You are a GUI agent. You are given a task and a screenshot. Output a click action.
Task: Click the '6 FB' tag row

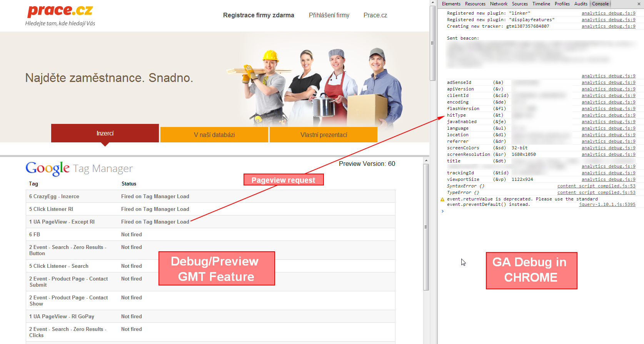[x=210, y=234]
